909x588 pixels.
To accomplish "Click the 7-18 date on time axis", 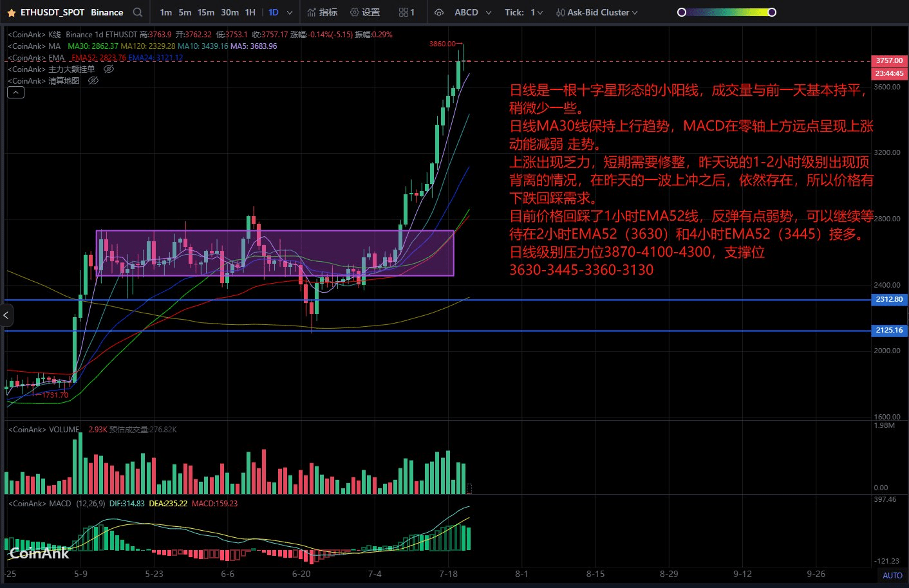I will [x=448, y=574].
